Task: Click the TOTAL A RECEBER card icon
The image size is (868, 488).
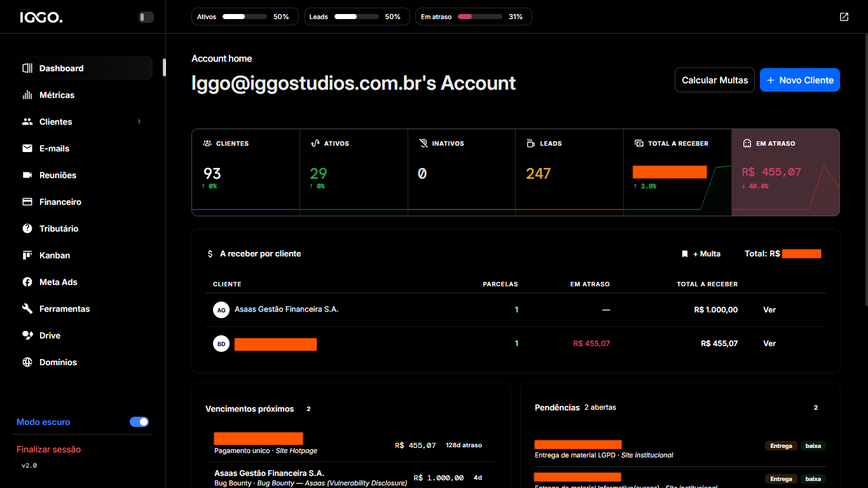Action: pos(639,144)
